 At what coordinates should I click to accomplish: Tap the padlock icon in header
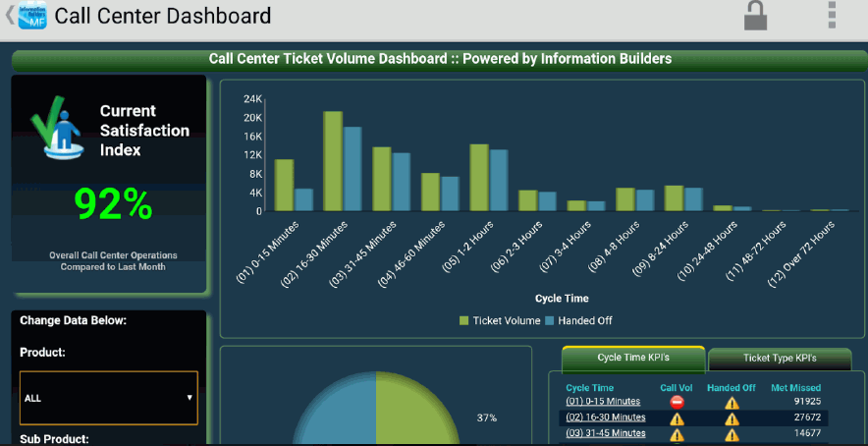coord(755,16)
